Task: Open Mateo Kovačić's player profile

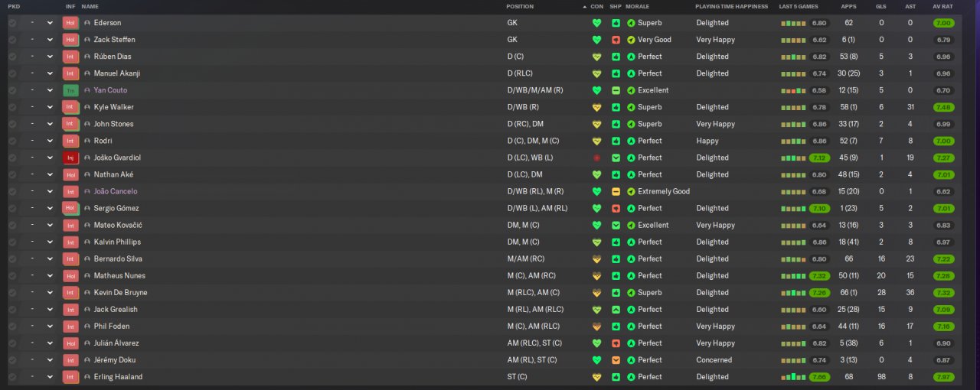Action: (117, 225)
